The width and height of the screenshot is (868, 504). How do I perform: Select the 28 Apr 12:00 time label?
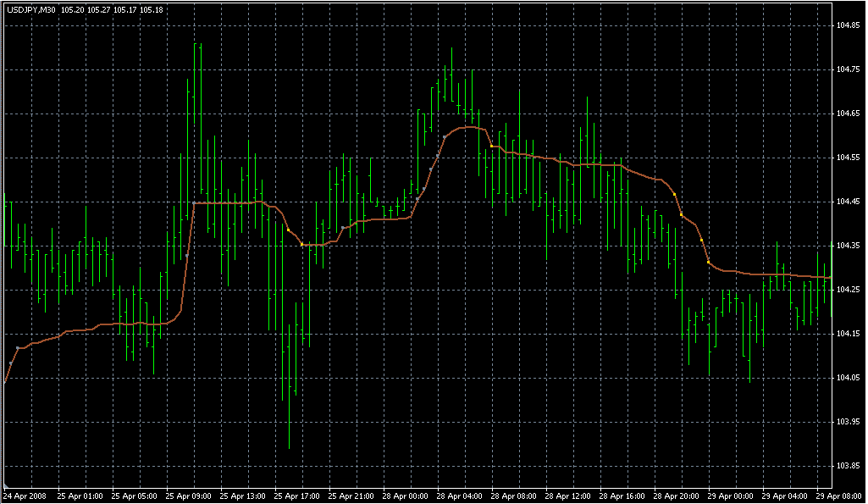[567, 496]
